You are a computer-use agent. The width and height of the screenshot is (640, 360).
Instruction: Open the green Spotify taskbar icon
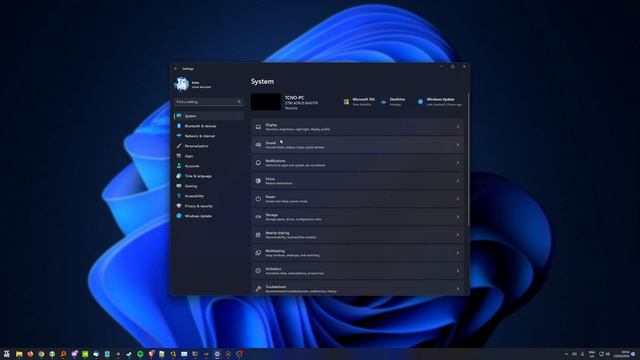click(x=140, y=354)
